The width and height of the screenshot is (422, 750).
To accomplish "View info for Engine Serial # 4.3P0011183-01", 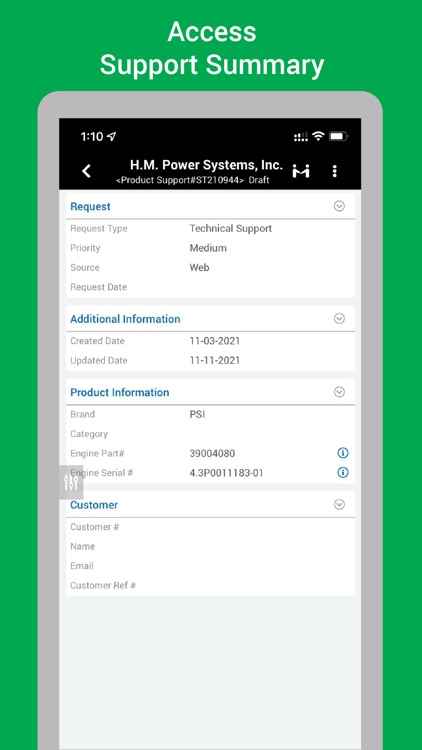I will (x=343, y=473).
